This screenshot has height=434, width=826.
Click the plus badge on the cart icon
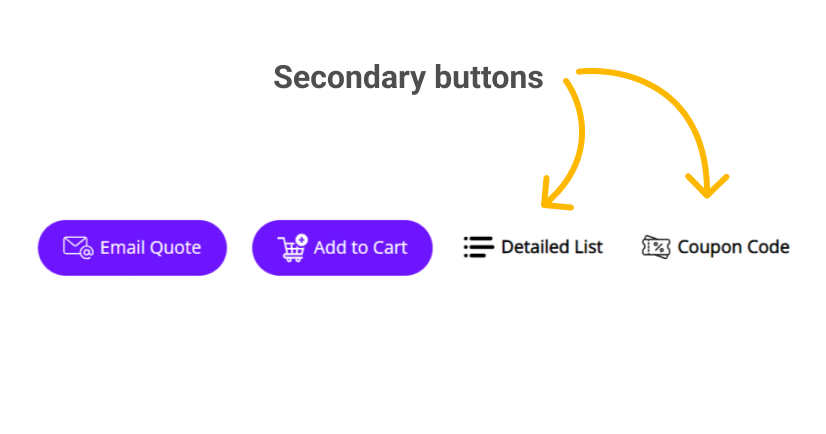[301, 240]
